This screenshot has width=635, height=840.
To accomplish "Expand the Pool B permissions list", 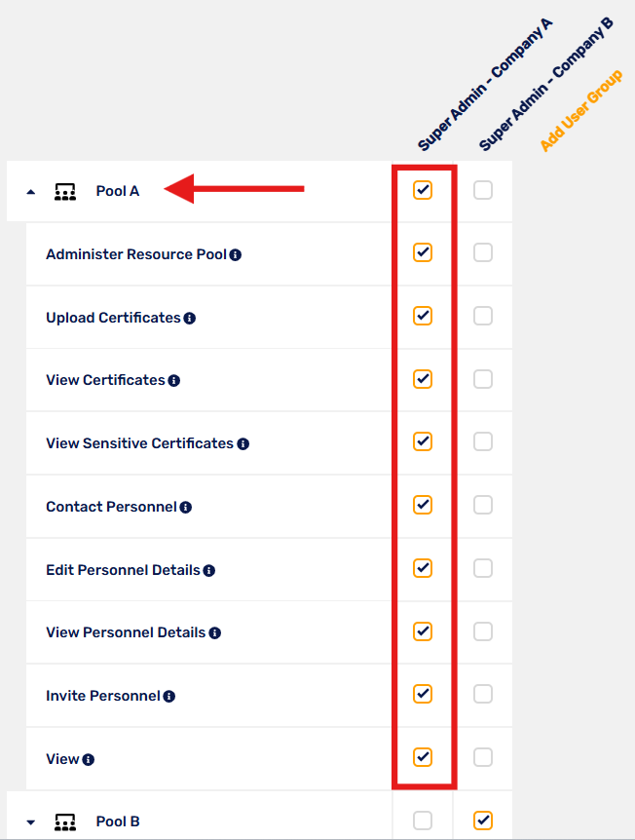I will pyautogui.click(x=31, y=822).
